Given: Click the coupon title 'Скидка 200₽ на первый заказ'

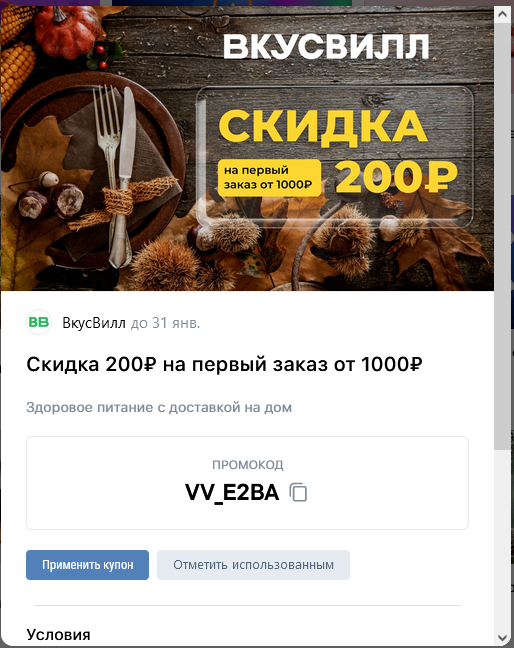Looking at the screenshot, I should pos(224,364).
